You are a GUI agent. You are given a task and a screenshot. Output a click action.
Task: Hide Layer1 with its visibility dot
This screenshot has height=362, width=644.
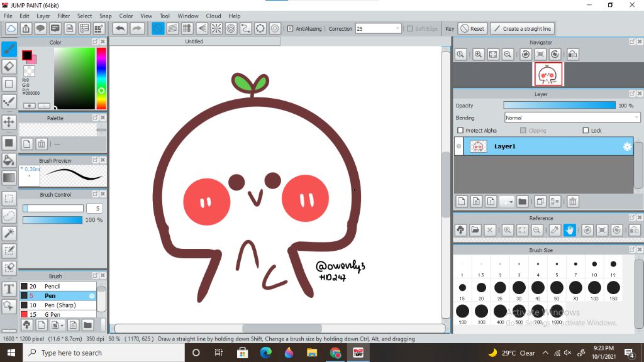[x=458, y=146]
